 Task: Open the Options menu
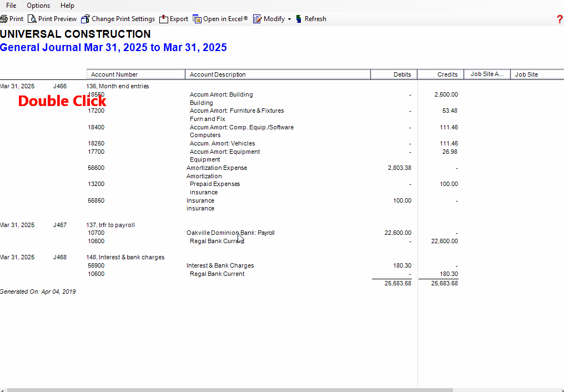[38, 6]
